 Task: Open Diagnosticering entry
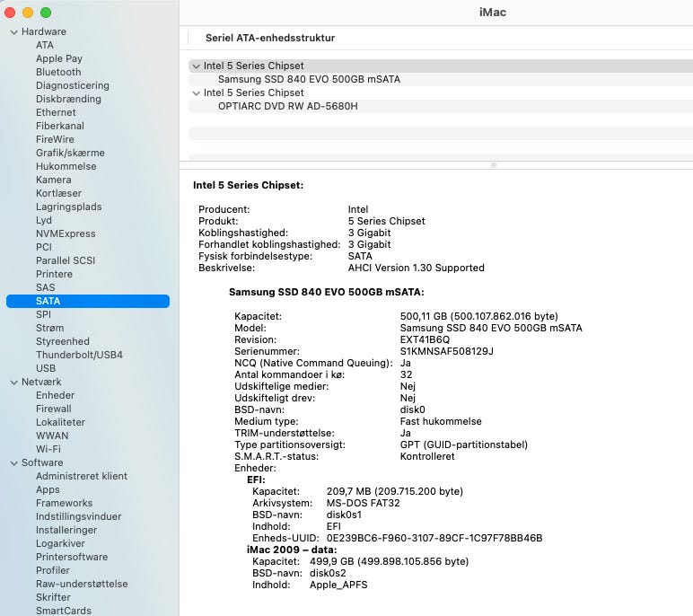tap(73, 85)
